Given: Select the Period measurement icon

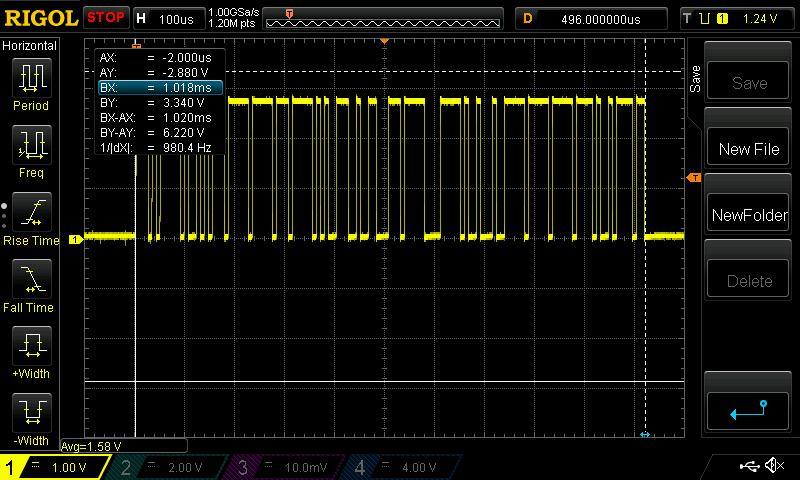Looking at the screenshot, I should [x=31, y=79].
